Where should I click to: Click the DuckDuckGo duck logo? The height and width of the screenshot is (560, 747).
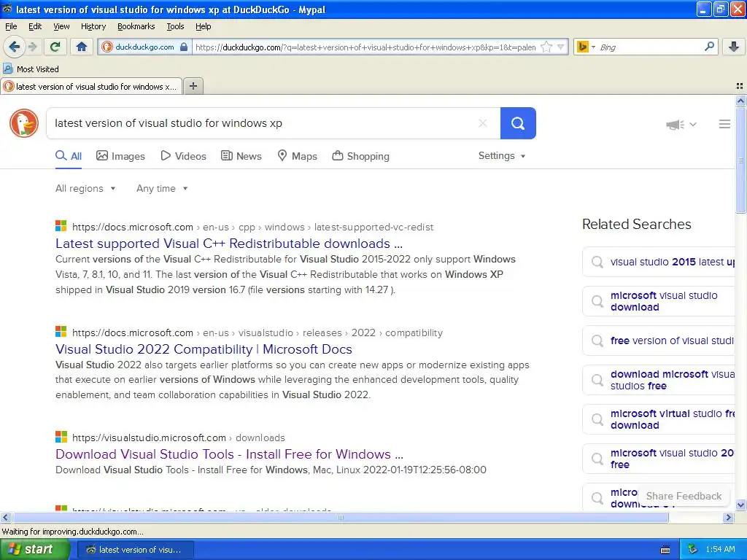(24, 123)
